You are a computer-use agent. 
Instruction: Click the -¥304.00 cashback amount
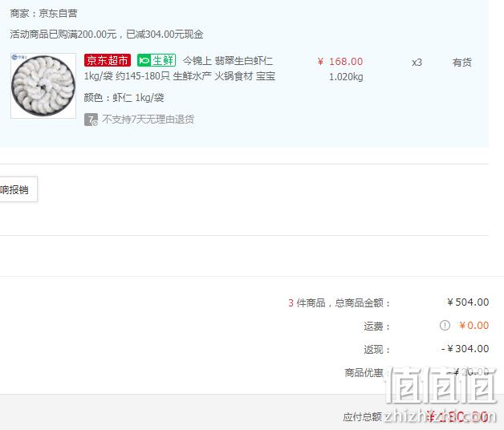click(465, 349)
